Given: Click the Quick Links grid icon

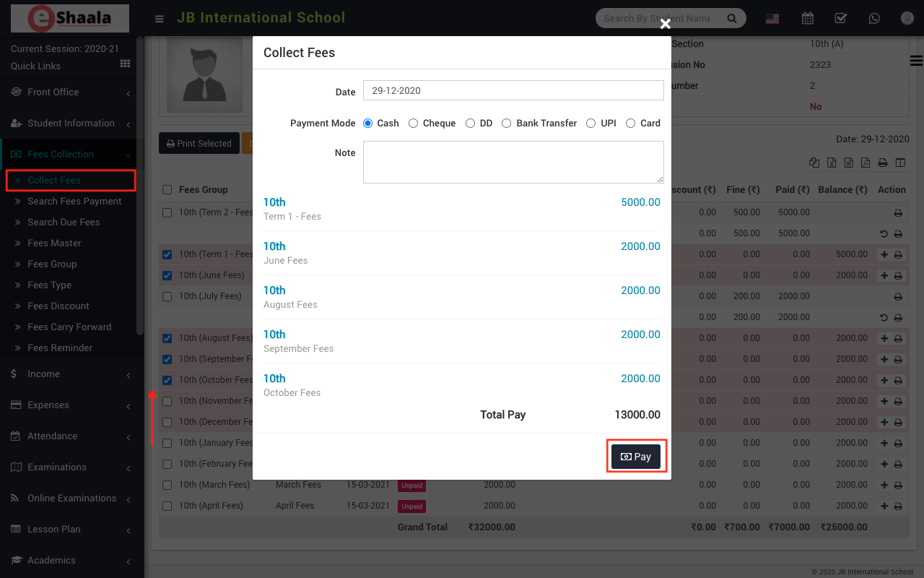Looking at the screenshot, I should click(125, 64).
